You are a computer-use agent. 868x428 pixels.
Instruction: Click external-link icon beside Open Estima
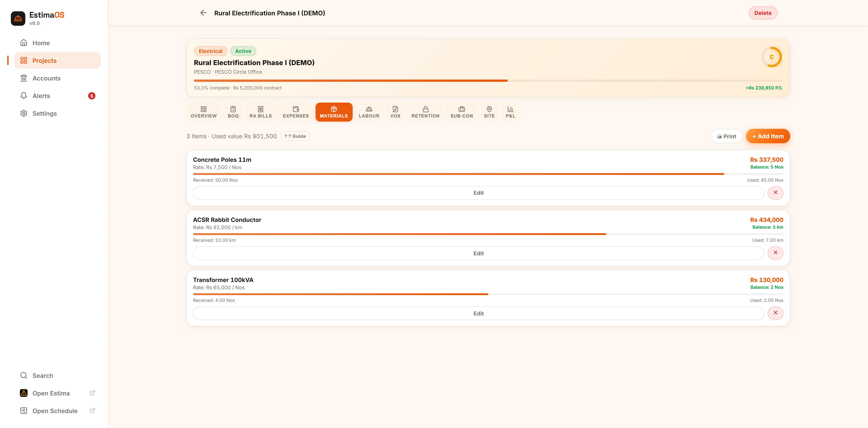coord(92,393)
